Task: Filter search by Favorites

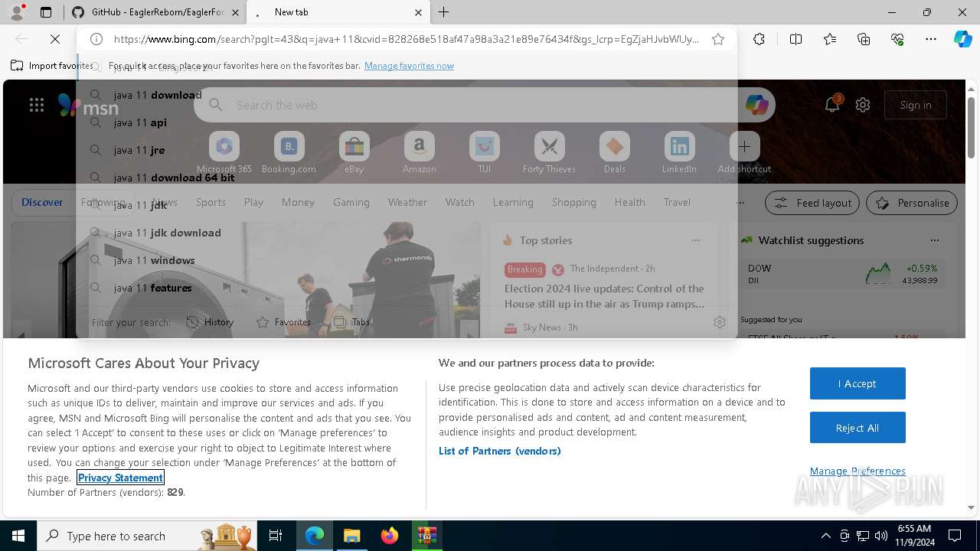Action: click(284, 322)
